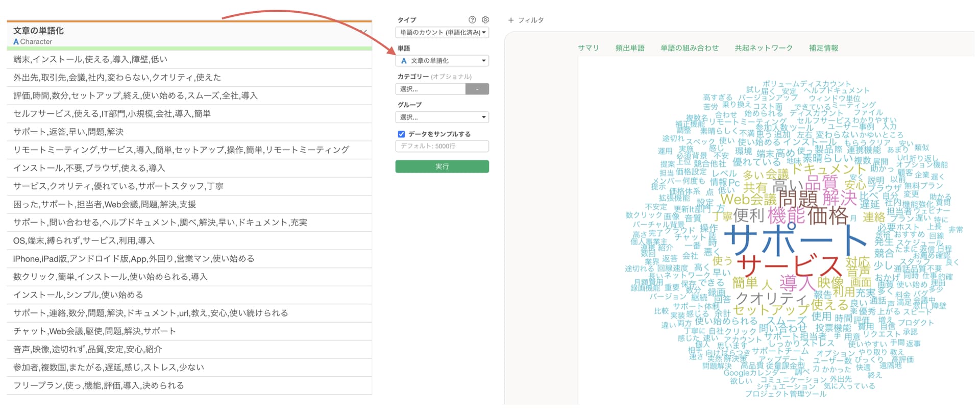Screen dimensions: 980x413
Task: Uncheck データをサンプルする checkbox
Action: pos(401,134)
